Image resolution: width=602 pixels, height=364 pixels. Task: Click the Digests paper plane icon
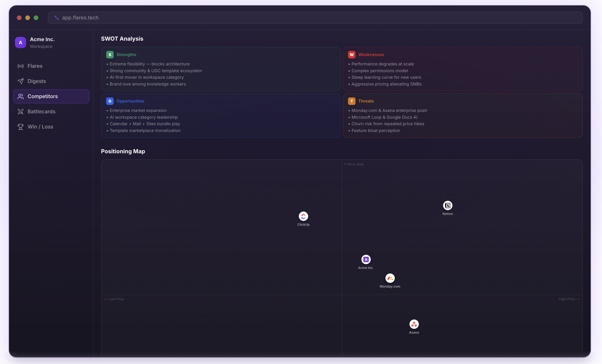click(21, 81)
